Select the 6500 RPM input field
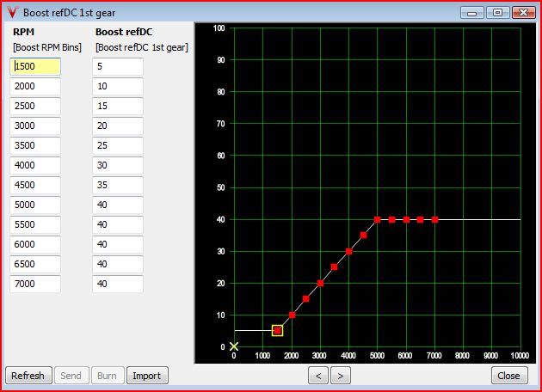 [35, 264]
